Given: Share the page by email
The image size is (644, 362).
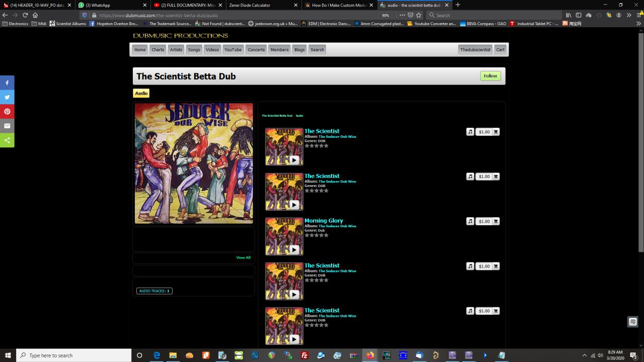Looking at the screenshot, I should [x=7, y=126].
